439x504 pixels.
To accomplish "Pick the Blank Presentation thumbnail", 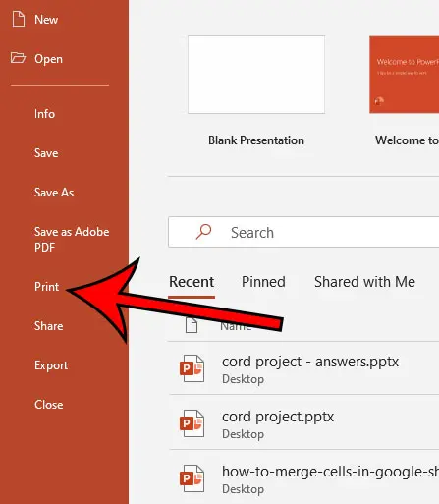I will pos(256,75).
